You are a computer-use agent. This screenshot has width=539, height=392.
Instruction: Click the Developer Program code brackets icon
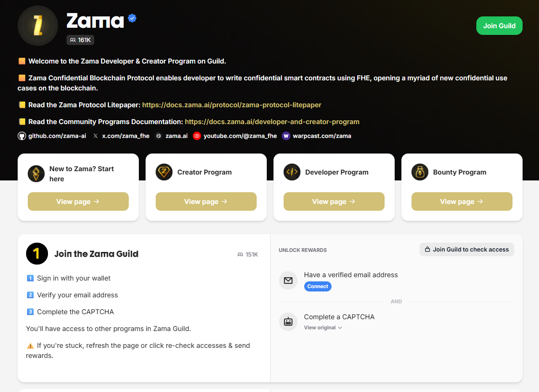tap(292, 172)
